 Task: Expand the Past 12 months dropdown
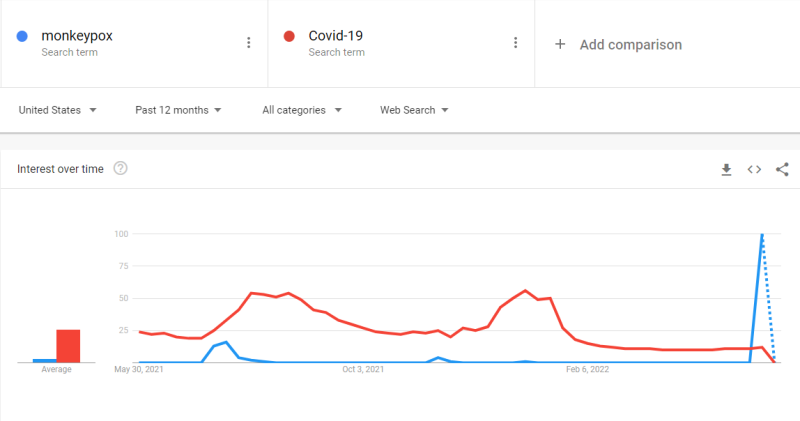click(x=178, y=110)
